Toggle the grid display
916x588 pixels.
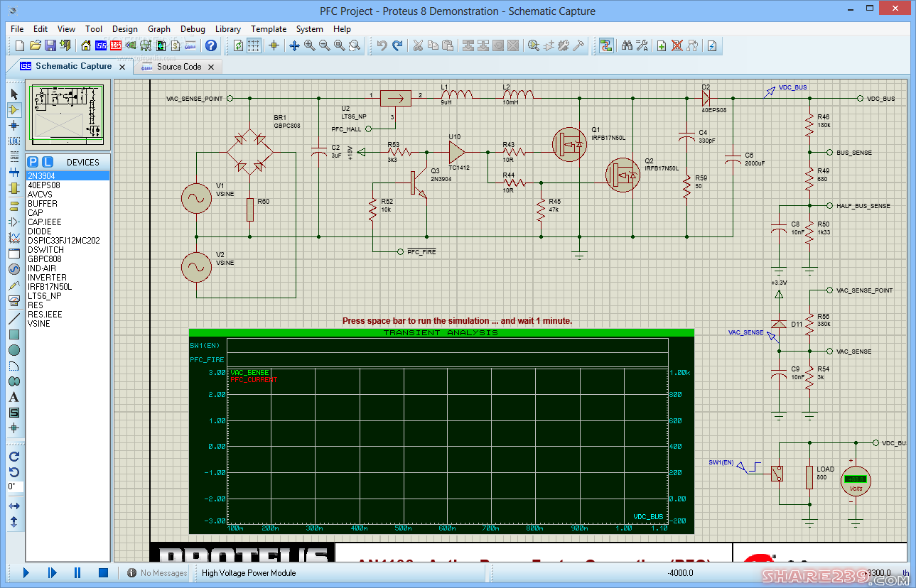254,45
